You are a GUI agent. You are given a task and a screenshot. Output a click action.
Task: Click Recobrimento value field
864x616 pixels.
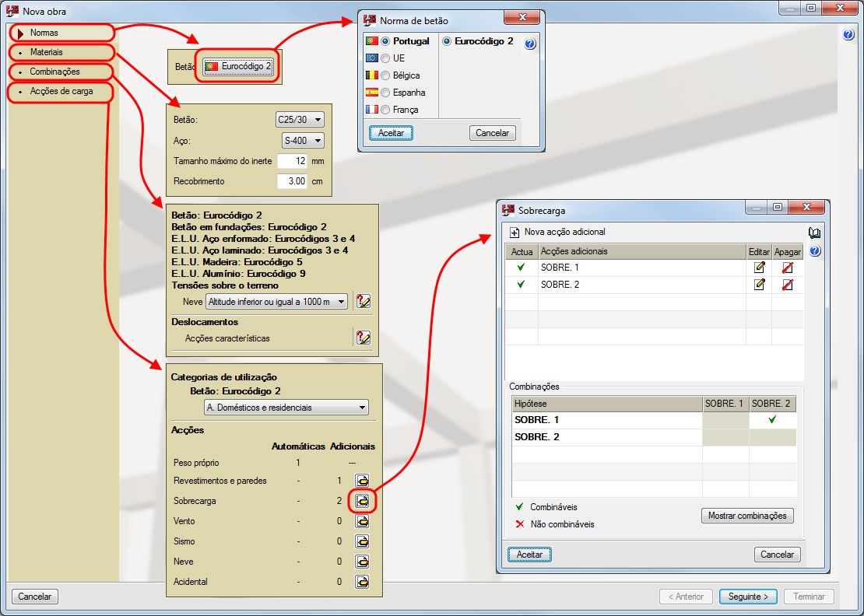pos(292,181)
